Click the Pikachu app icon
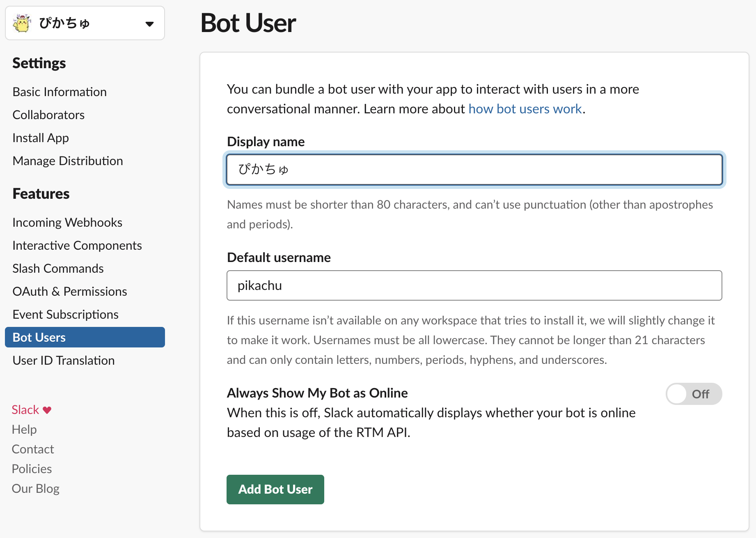The height and width of the screenshot is (538, 756). [22, 23]
